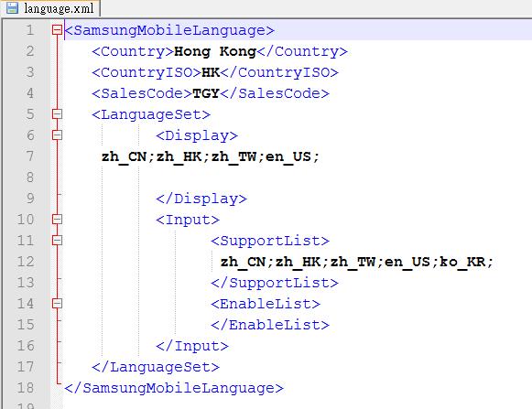Viewport: 532px width, 409px height.
Task: Click the closing SamsungMobileLanguage tag
Action: pyautogui.click(x=174, y=388)
